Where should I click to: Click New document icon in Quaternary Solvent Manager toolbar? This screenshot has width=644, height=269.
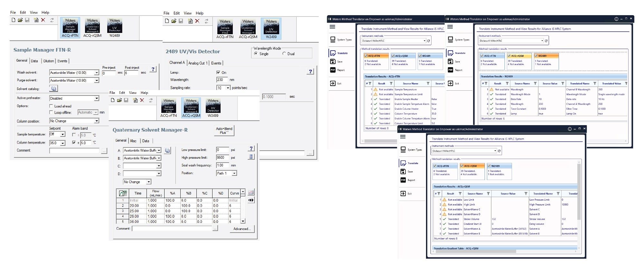click(x=112, y=100)
